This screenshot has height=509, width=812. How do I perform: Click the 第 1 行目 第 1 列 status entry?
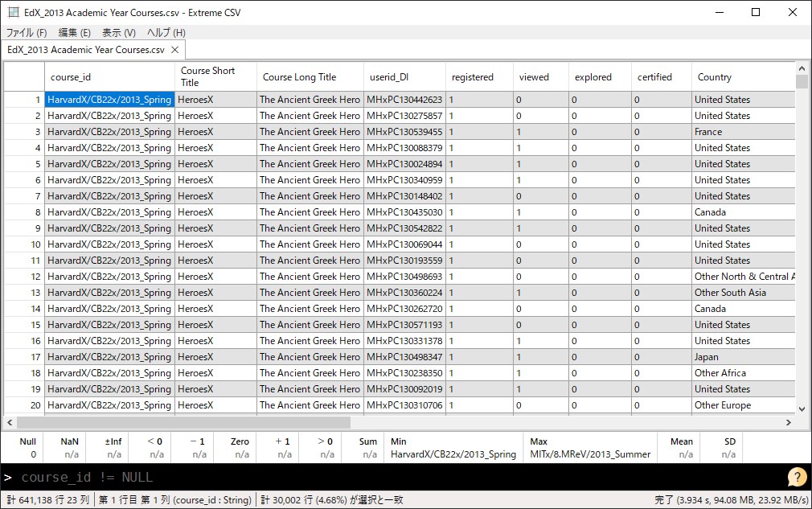(x=175, y=499)
